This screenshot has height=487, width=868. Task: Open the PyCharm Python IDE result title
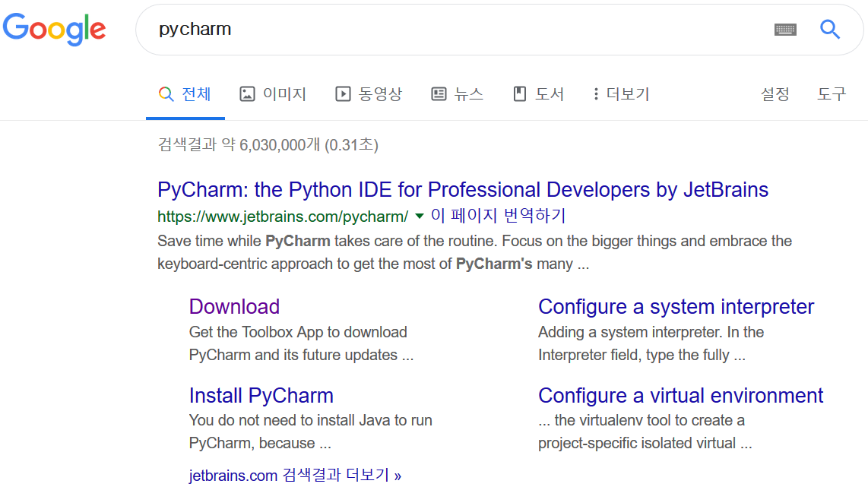463,190
